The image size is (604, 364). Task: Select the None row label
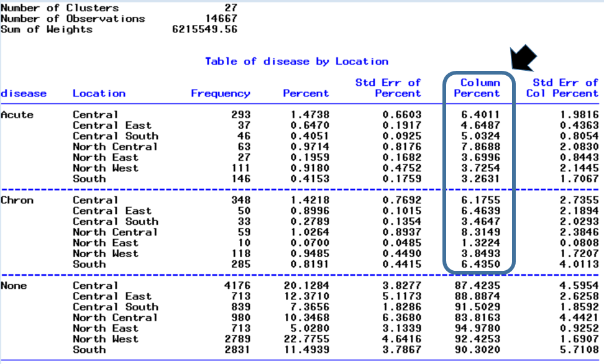pyautogui.click(x=14, y=286)
